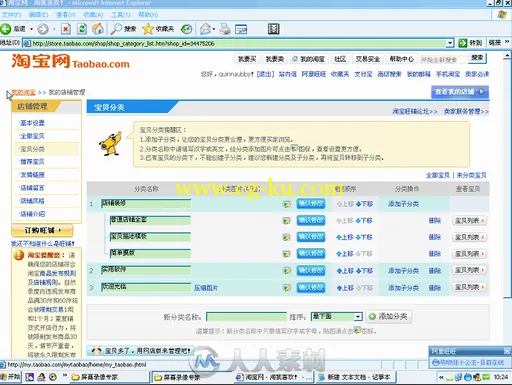Image resolution: width=512 pixels, height=385 pixels.
Task: Click the 压缩图片 link in row 3
Action: click(x=206, y=288)
